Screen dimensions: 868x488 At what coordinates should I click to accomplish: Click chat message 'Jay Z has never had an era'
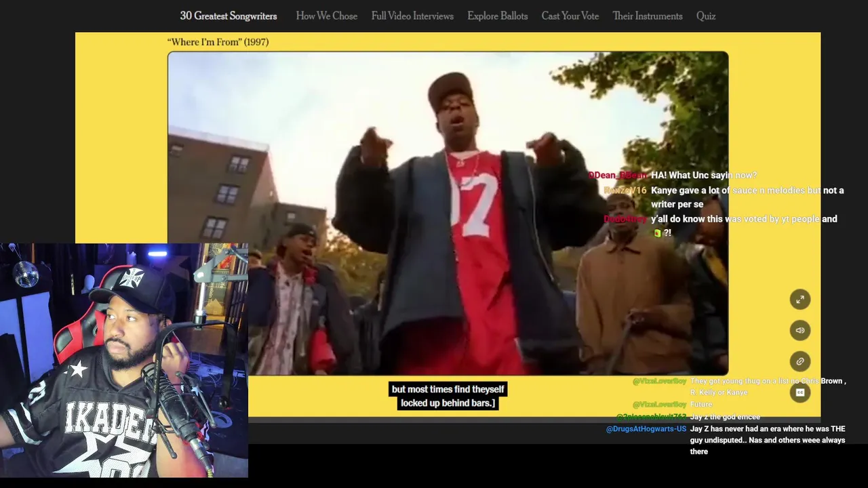click(x=768, y=441)
